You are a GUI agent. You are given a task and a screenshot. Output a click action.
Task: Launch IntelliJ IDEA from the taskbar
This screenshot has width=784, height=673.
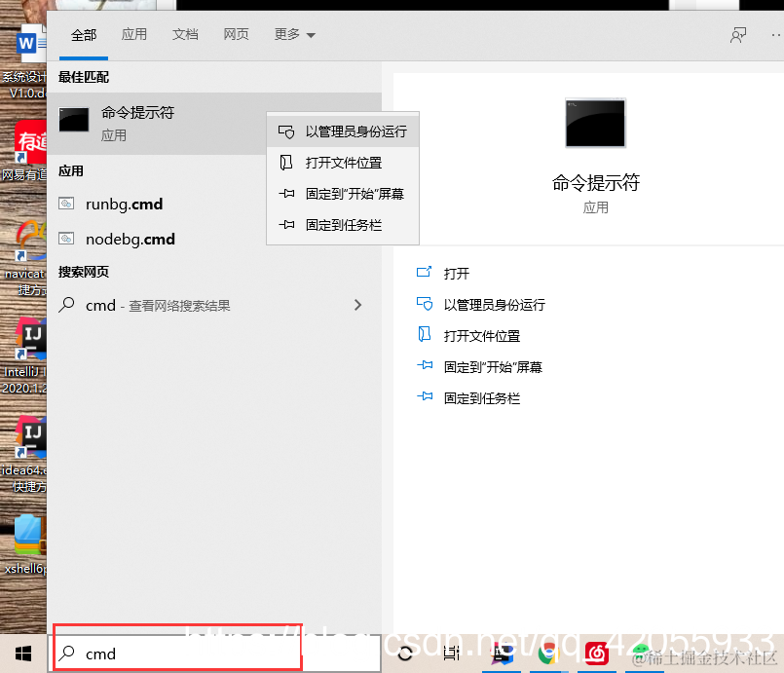point(502,653)
